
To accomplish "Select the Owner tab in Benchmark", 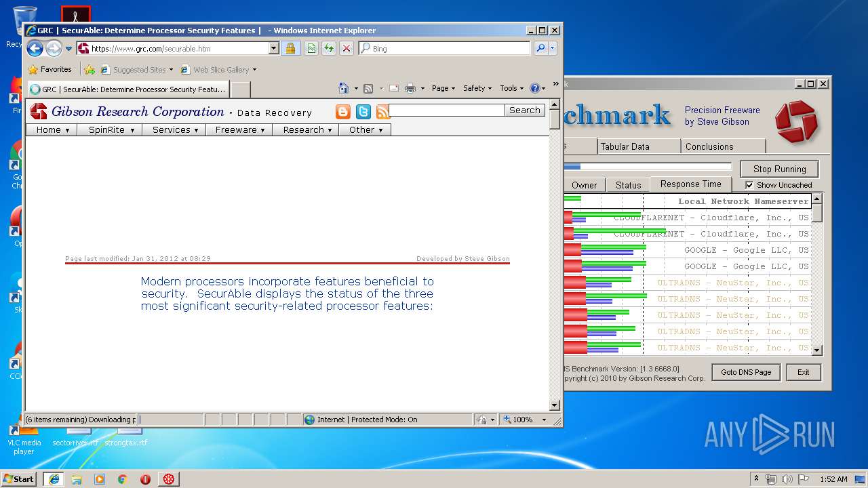I will (x=584, y=185).
